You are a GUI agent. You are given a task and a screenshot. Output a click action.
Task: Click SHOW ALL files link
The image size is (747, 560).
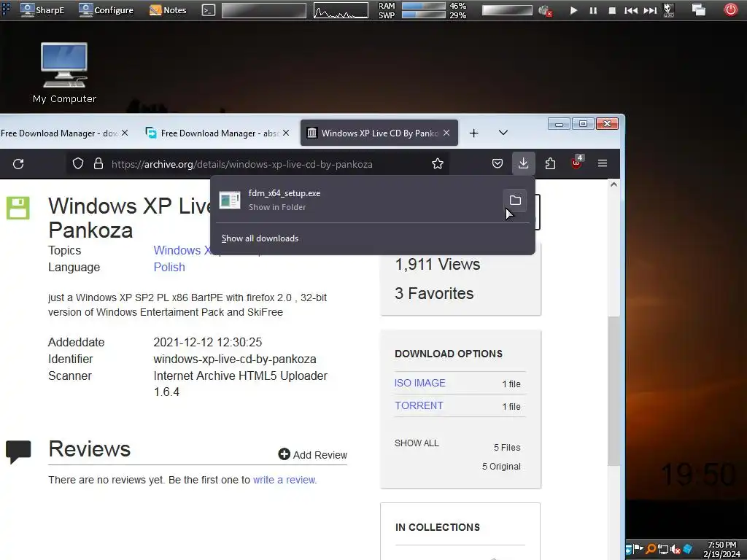pos(417,443)
